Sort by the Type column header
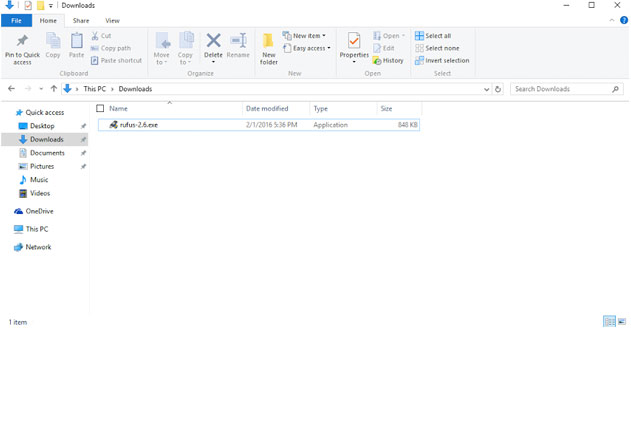This screenshot has width=631, height=444. (x=321, y=109)
